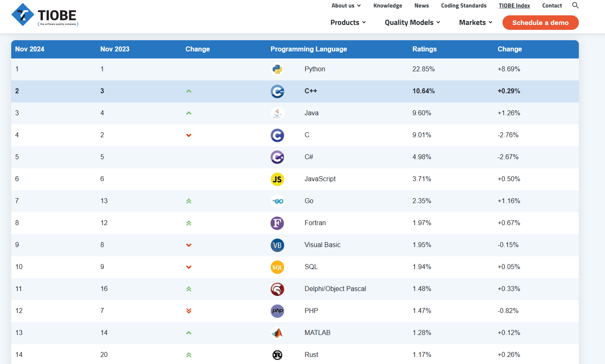Viewport: 605px width, 364px height.
Task: Click the Nov 2023 column header
Action: coord(115,49)
